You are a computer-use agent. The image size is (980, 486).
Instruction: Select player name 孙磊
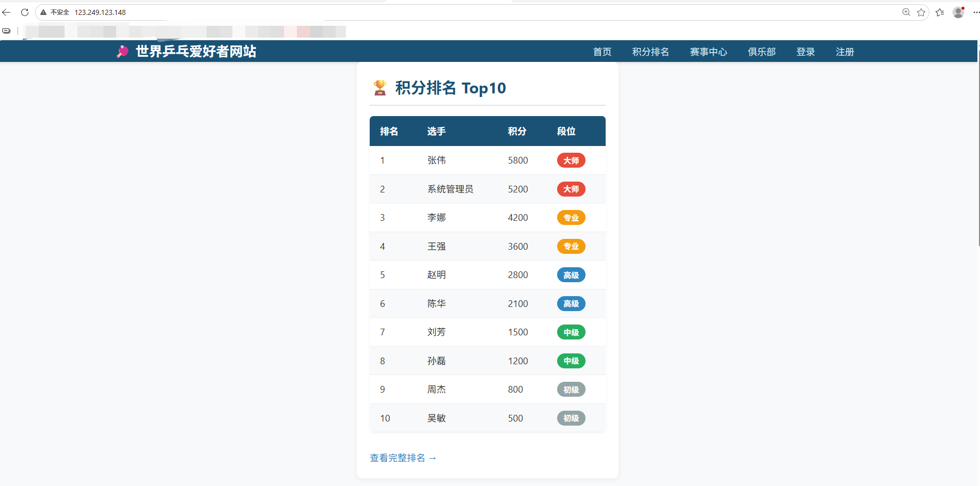[436, 361]
